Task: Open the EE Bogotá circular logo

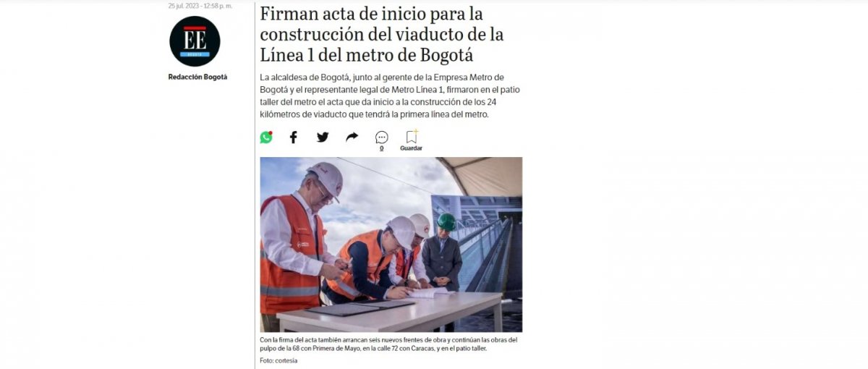Action: 195,41
